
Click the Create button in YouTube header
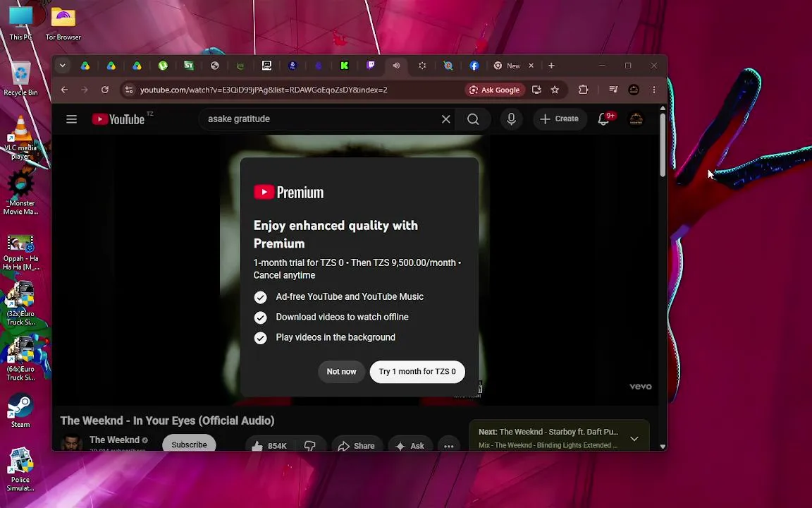(559, 119)
